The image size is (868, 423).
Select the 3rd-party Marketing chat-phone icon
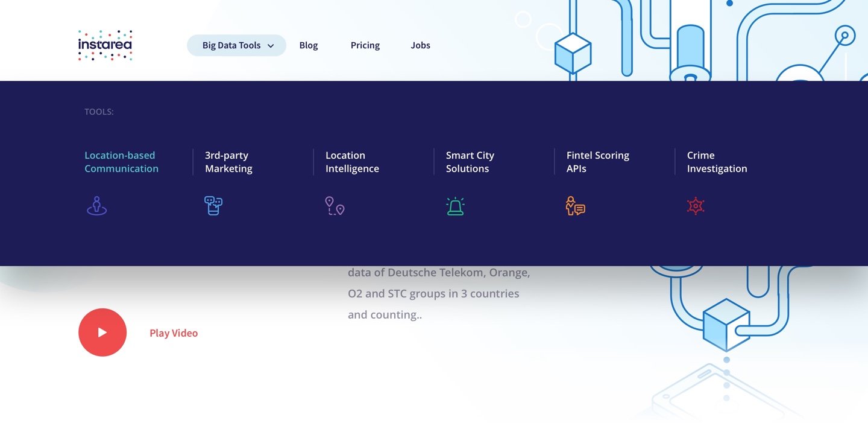[213, 206]
